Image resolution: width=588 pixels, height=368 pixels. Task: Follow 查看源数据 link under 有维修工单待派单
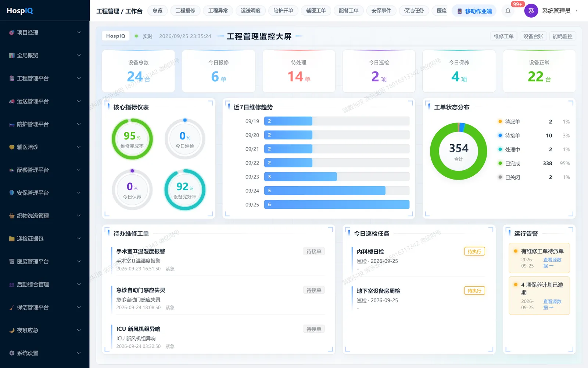coord(552,263)
